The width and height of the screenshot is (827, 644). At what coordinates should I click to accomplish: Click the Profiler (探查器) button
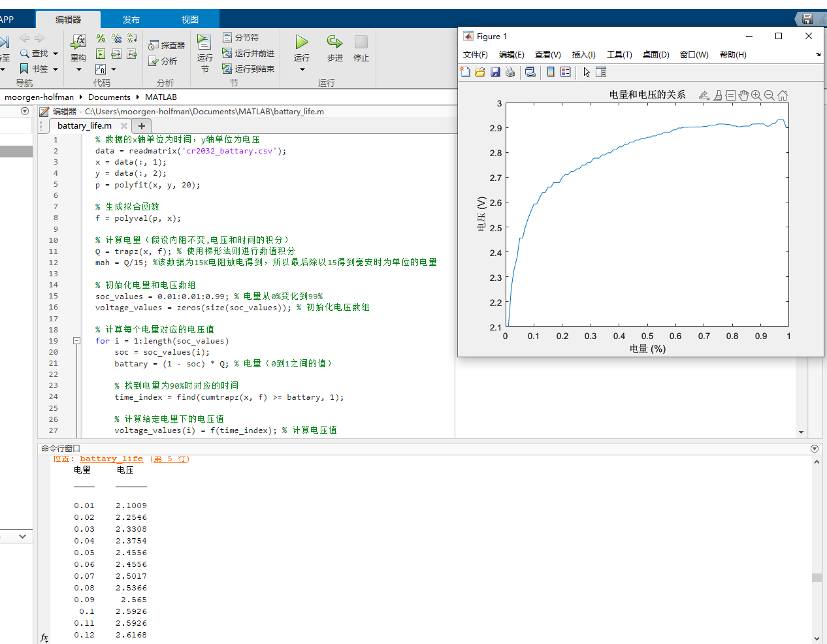click(x=167, y=45)
